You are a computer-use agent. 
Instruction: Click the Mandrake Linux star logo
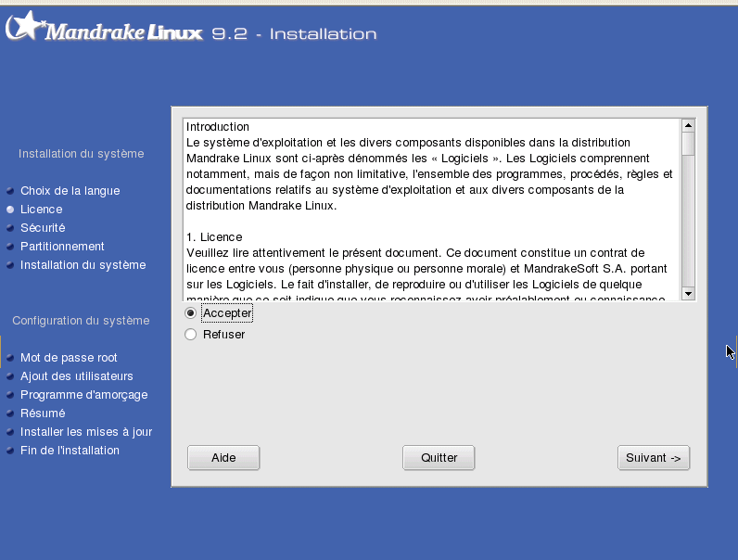(x=25, y=26)
